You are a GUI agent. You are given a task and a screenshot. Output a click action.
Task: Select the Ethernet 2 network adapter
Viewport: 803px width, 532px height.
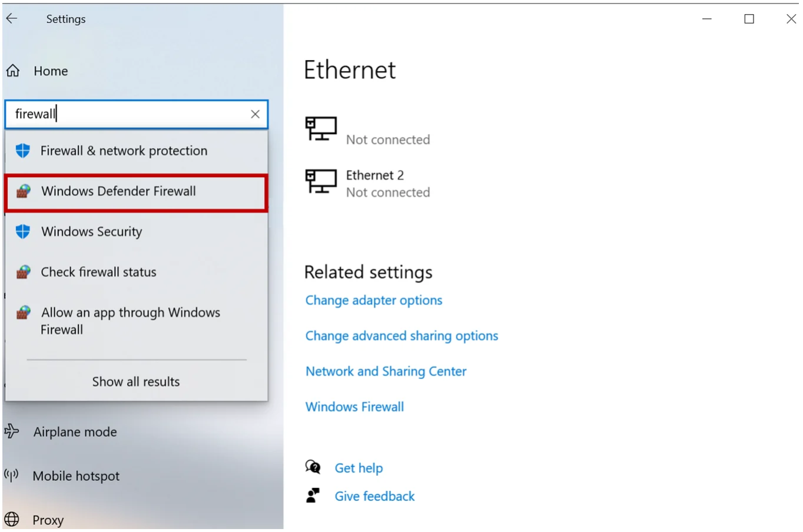coord(367,183)
